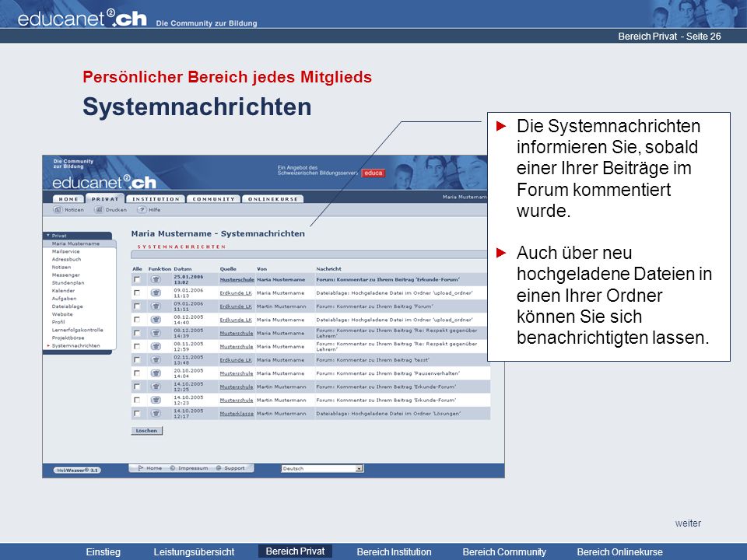Open Musterschule link in 25.01.2006 row
The width and height of the screenshot is (747, 560).
237,279
